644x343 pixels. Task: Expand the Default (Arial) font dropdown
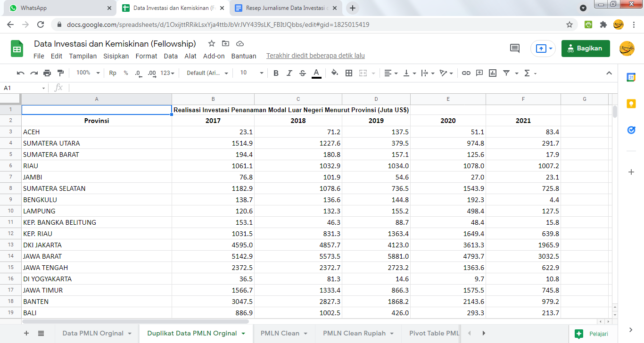207,73
